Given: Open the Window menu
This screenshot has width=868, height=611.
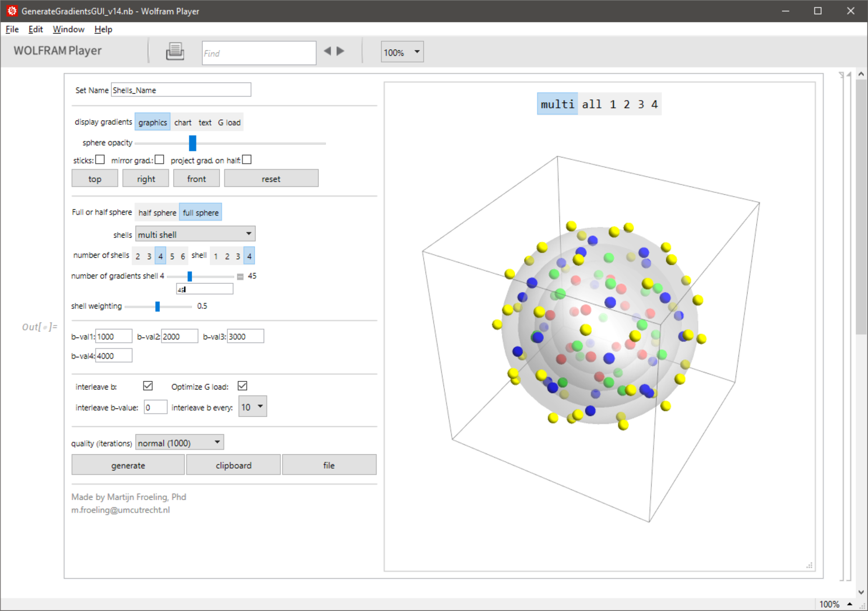Looking at the screenshot, I should pos(68,29).
